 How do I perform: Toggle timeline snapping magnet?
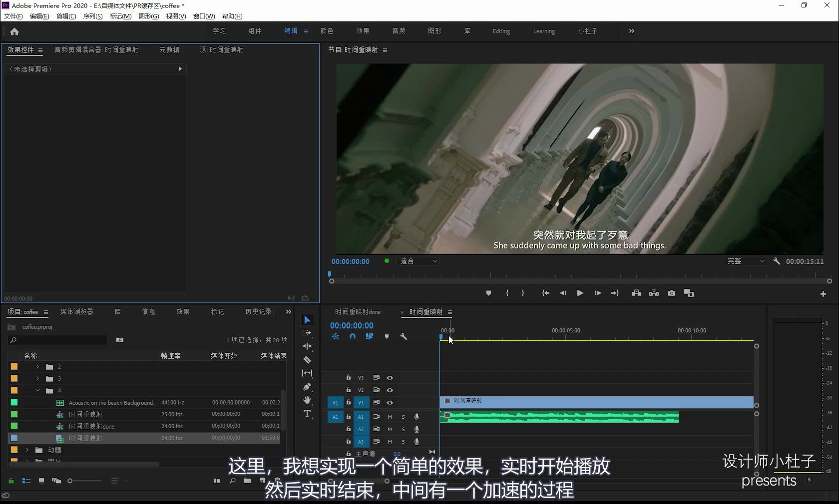tap(353, 337)
